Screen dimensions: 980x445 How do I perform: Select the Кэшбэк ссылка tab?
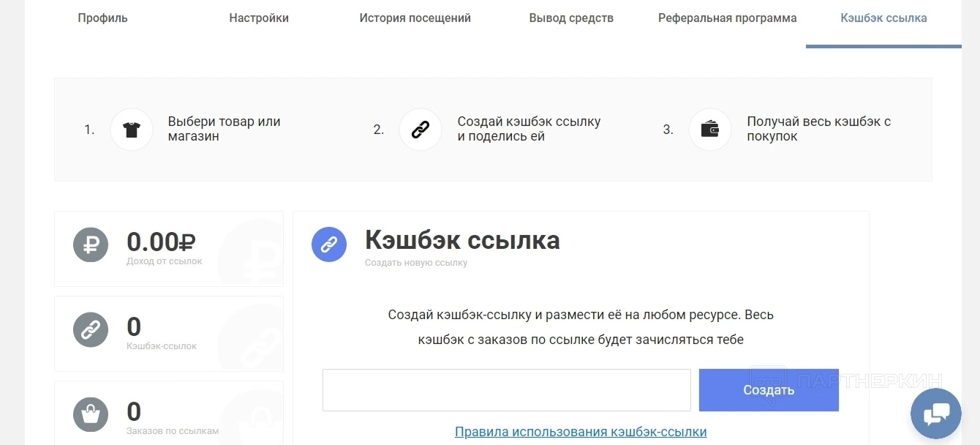pyautogui.click(x=883, y=18)
